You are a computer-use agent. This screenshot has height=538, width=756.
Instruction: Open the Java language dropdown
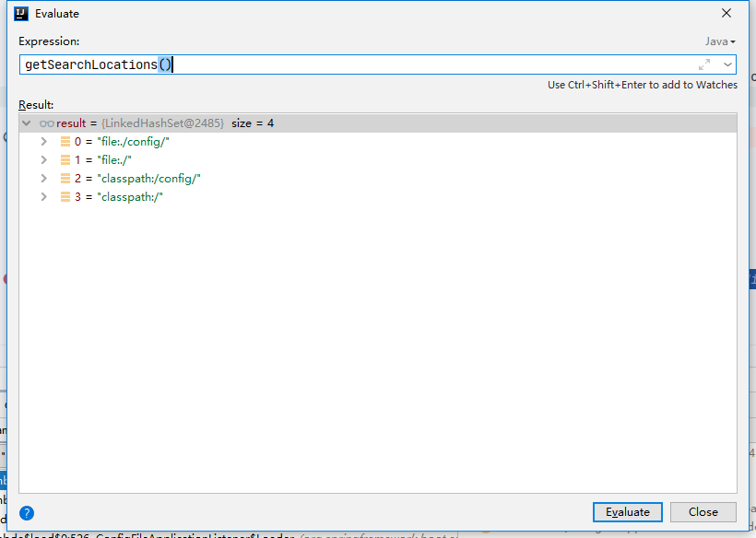(720, 41)
